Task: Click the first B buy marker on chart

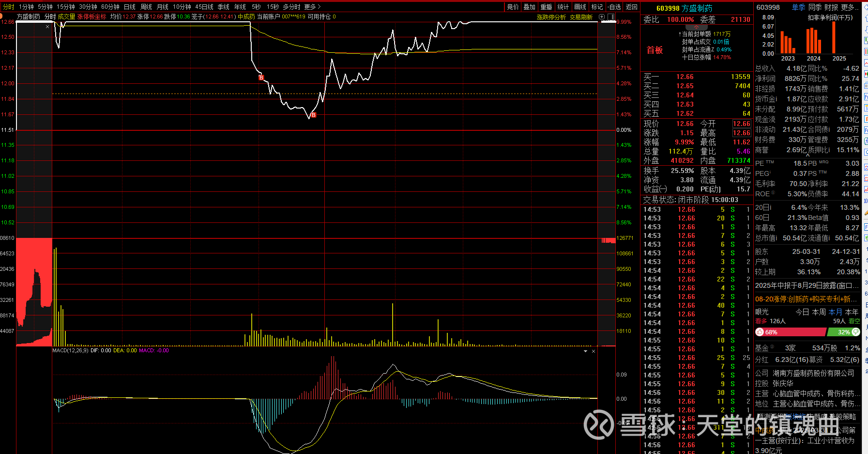Action: 261,78
